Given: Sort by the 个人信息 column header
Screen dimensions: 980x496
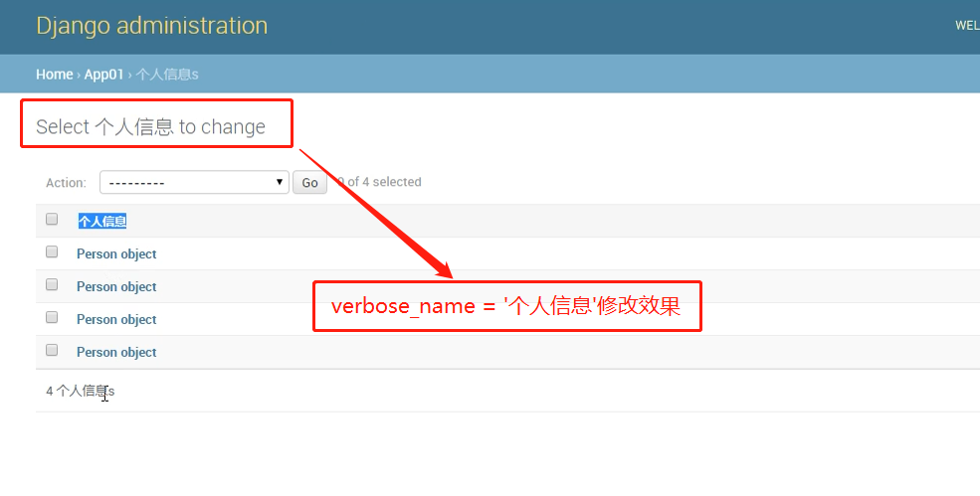Looking at the screenshot, I should (102, 221).
